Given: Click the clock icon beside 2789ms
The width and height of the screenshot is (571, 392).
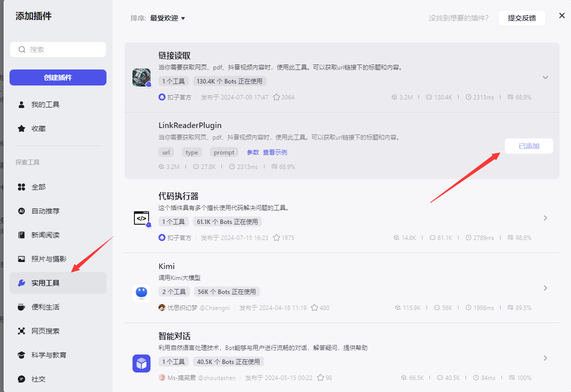Looking at the screenshot, I should [x=468, y=238].
